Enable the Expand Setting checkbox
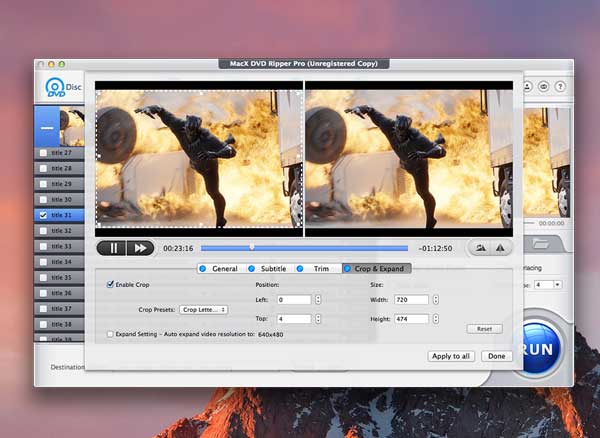Image resolution: width=600 pixels, height=438 pixels. pyautogui.click(x=110, y=334)
